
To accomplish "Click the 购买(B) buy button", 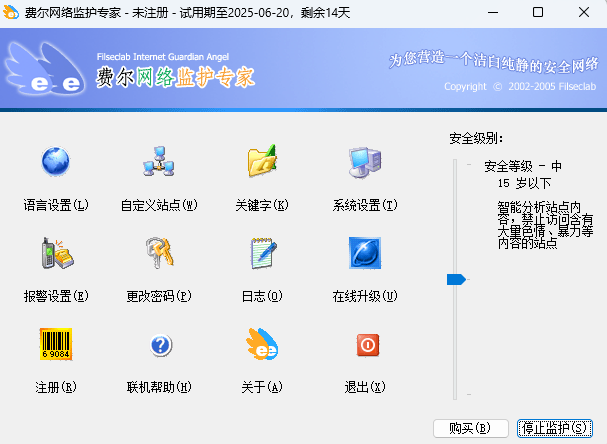I will point(470,428).
